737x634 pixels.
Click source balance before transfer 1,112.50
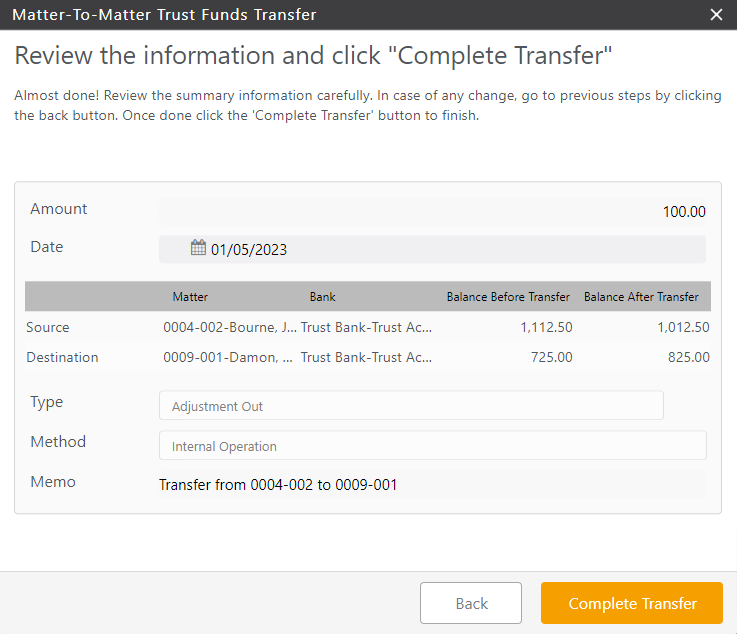pos(546,327)
